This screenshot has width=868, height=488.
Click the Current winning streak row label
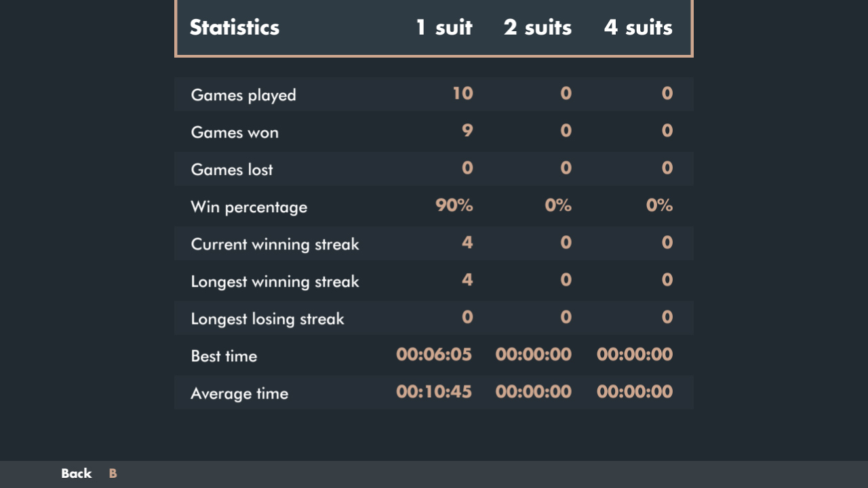coord(275,244)
